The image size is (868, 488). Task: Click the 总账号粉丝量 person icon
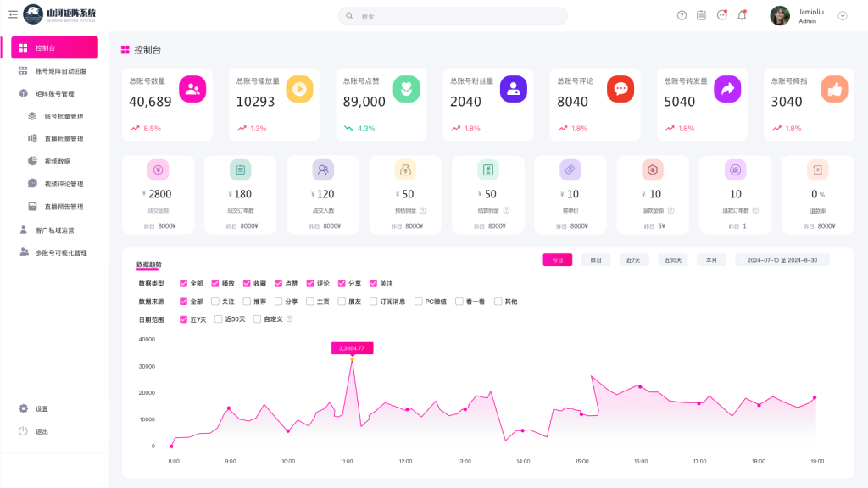[513, 89]
